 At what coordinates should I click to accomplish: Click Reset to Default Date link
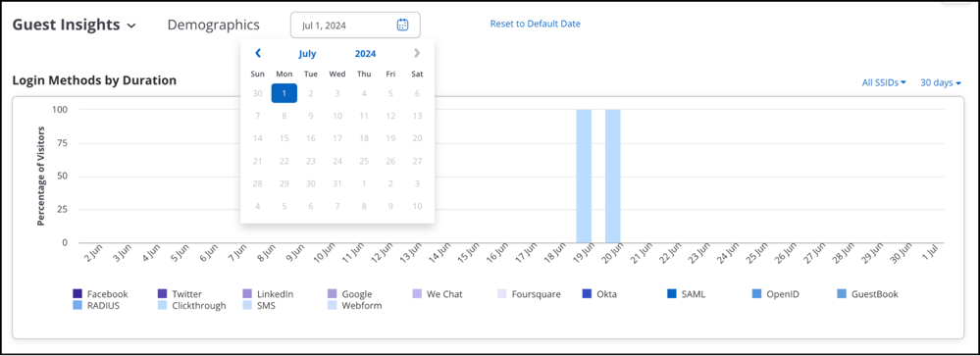click(x=535, y=24)
